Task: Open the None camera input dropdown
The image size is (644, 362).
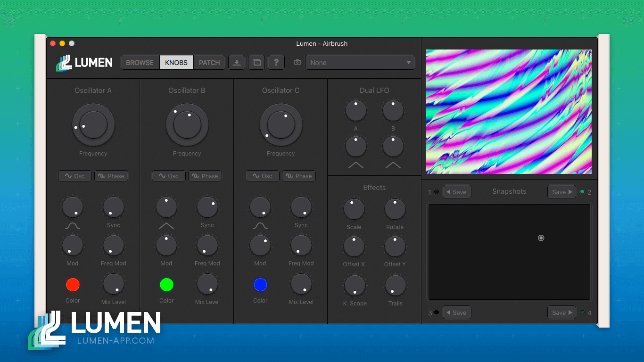Action: click(x=360, y=62)
